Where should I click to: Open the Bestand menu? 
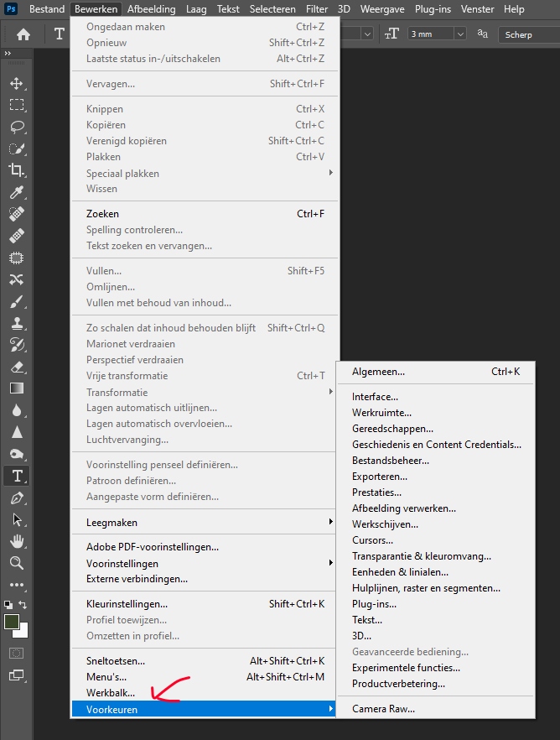(x=47, y=9)
